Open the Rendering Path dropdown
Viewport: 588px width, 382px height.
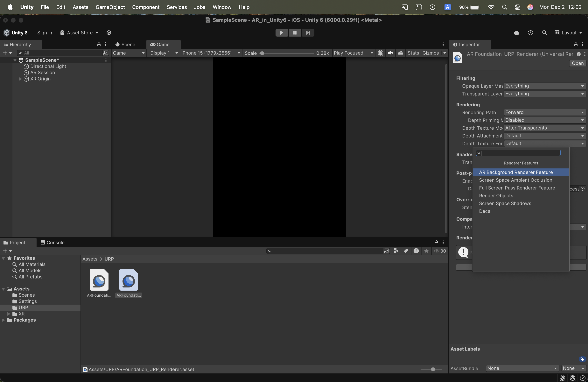[x=544, y=112]
